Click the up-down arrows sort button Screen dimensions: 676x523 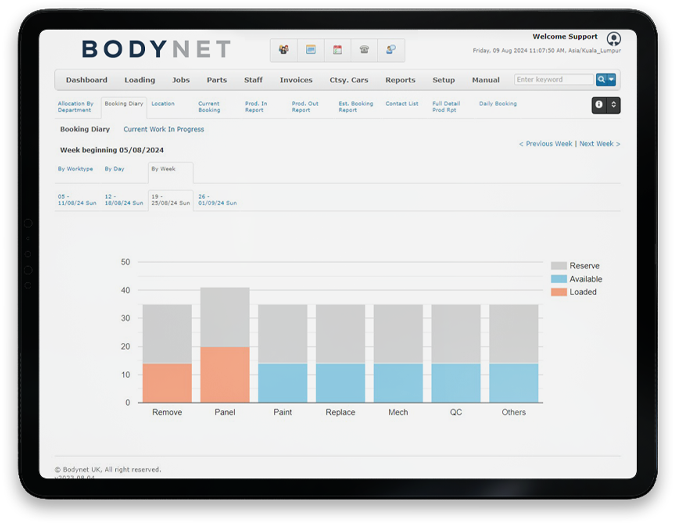click(613, 105)
